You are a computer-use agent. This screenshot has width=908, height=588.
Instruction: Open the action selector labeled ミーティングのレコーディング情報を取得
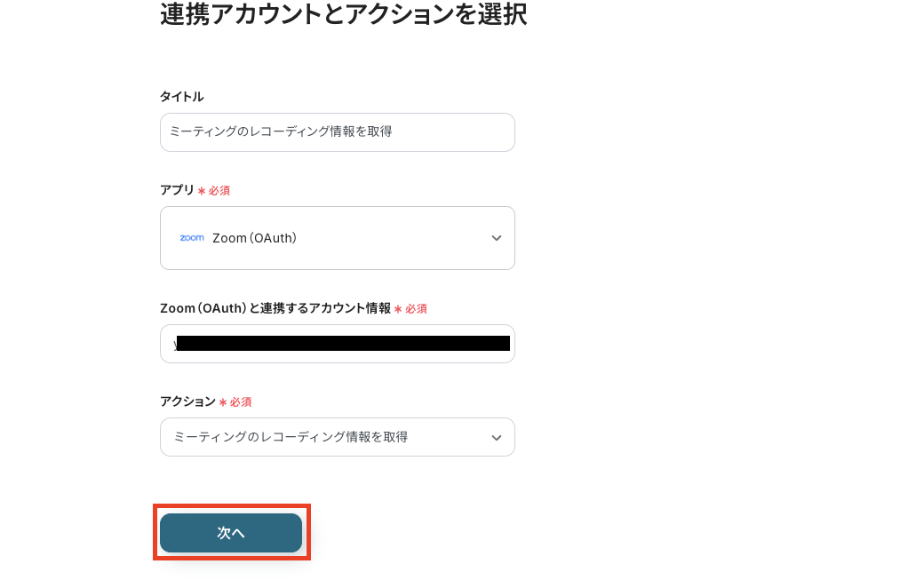338,437
